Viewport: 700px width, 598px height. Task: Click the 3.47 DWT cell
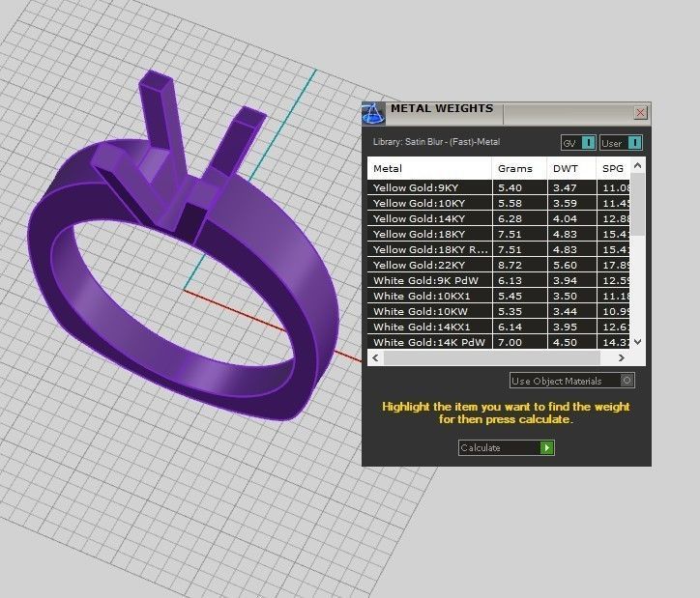(x=571, y=187)
